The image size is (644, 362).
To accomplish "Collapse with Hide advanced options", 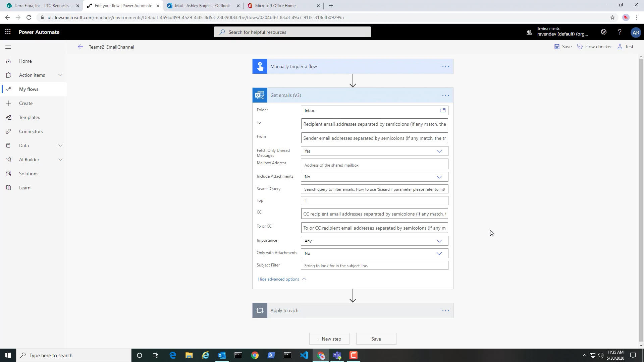I will [x=282, y=279].
